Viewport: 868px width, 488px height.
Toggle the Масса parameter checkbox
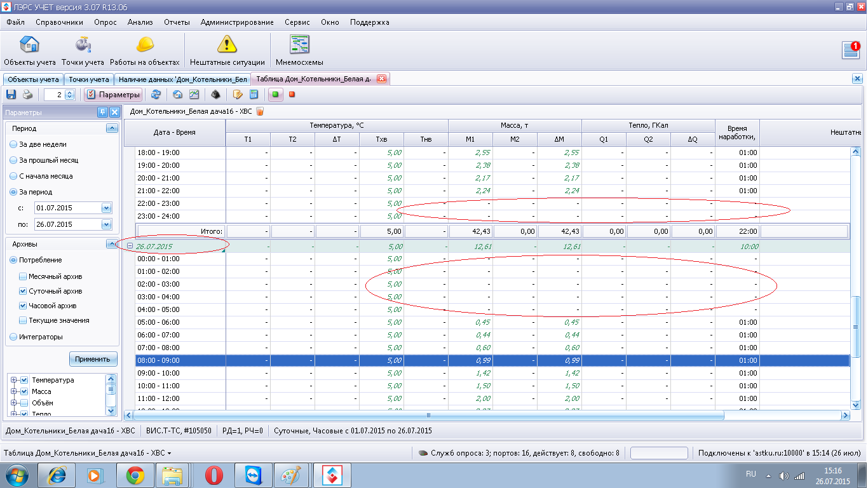point(25,391)
